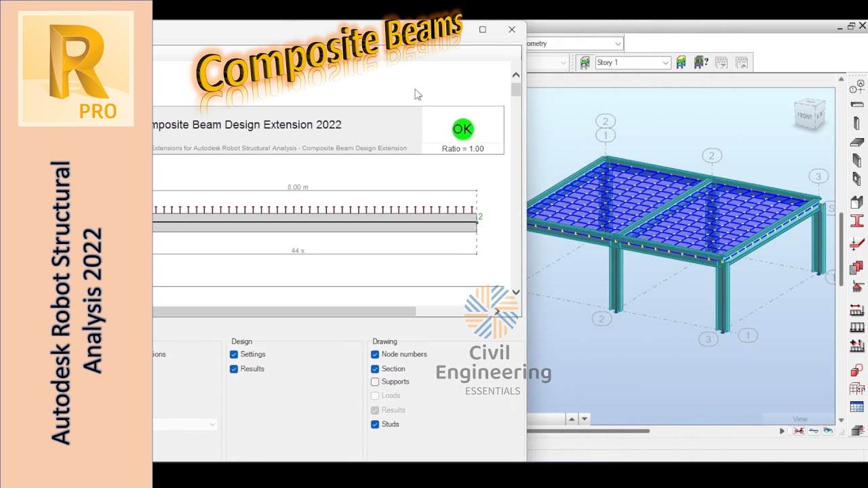868x488 pixels.
Task: Click the Ratio = 1.00 text
Action: [462, 148]
